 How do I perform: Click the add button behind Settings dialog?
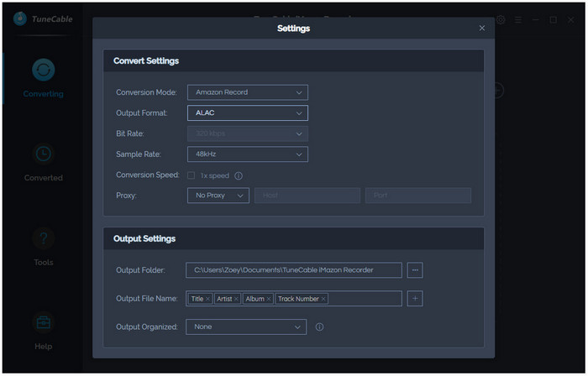click(x=498, y=91)
